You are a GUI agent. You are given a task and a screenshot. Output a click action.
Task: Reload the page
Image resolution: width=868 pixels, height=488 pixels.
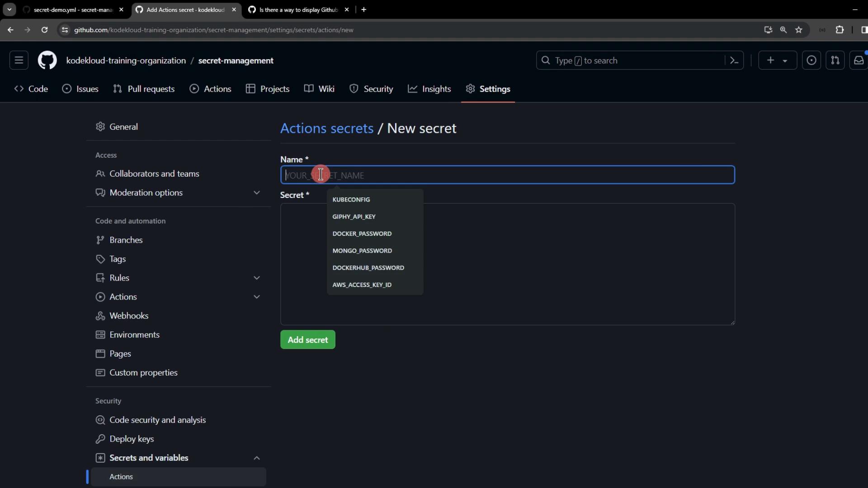tap(44, 30)
